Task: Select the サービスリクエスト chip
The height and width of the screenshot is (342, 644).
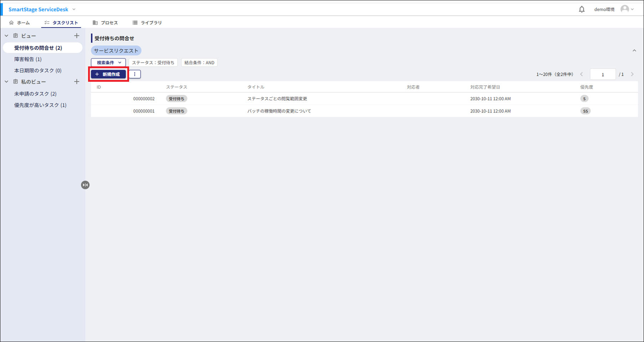Action: pos(116,51)
